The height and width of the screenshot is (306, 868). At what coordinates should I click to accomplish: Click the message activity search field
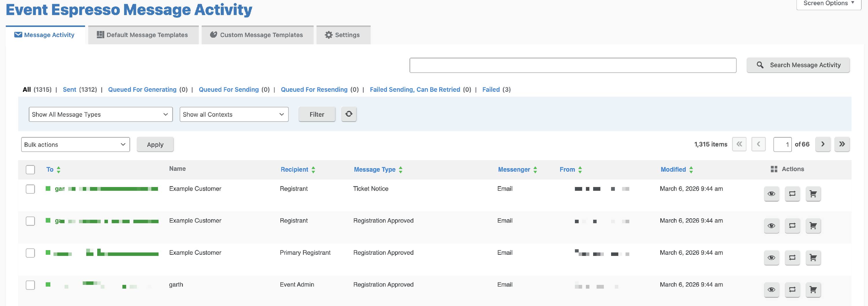(x=573, y=65)
